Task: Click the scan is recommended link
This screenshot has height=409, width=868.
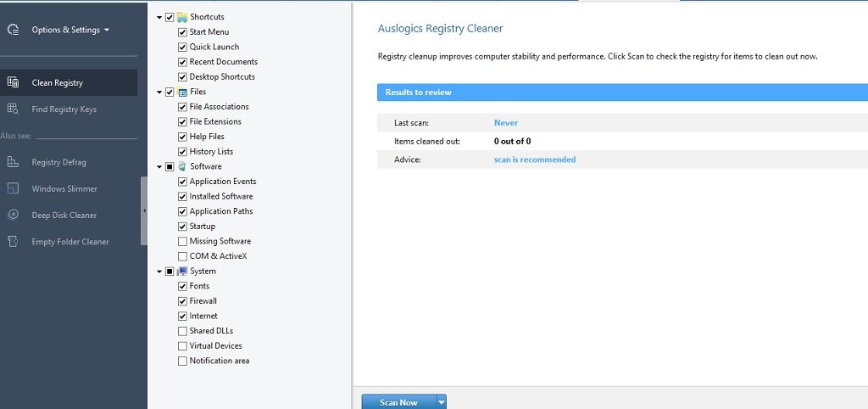Action: 535,160
